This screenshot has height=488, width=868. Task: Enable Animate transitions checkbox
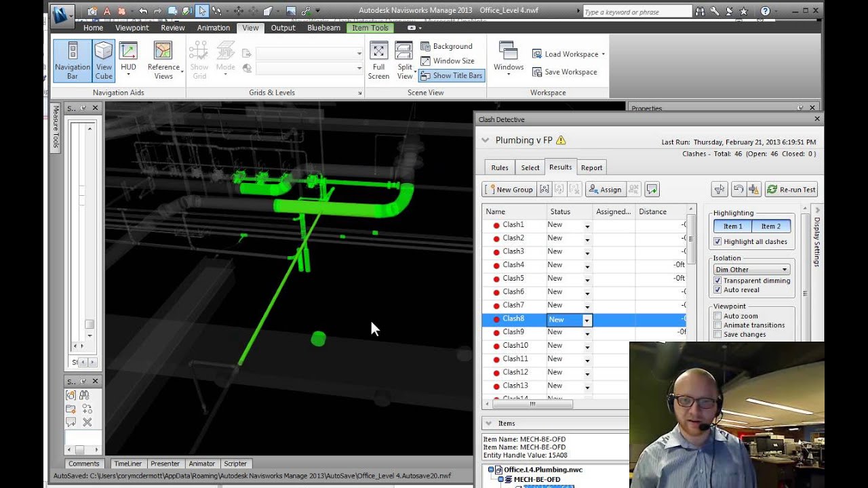[x=717, y=325]
